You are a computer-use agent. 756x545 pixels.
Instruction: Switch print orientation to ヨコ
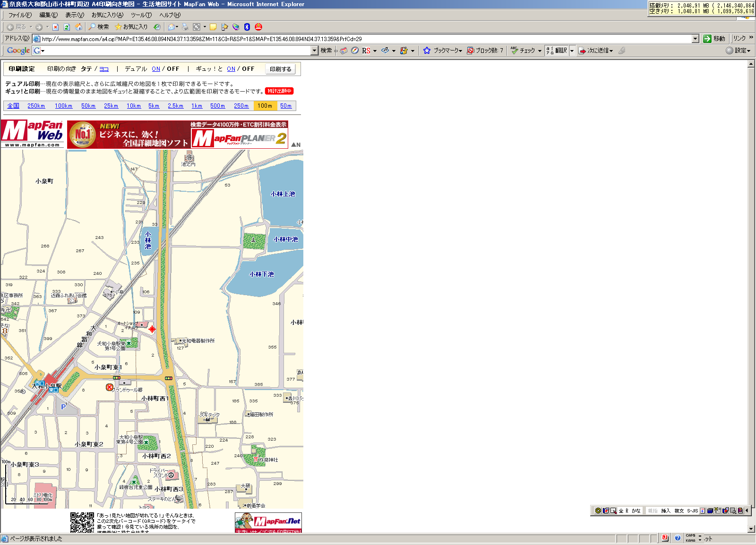click(104, 69)
